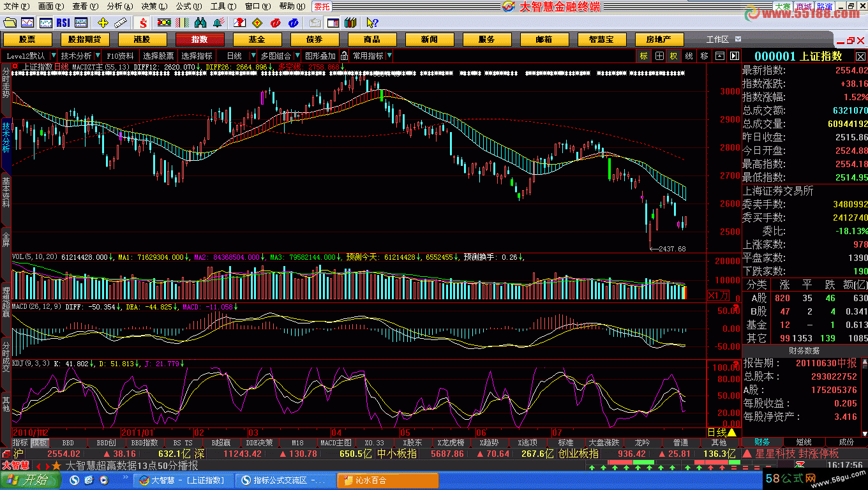Open the alarm bell alert icon

219,23
